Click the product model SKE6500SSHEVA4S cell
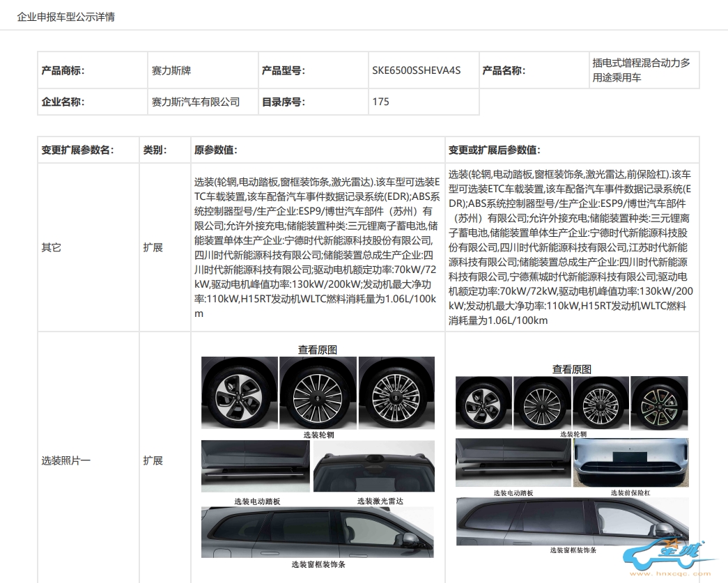This screenshot has height=583, width=728. (x=416, y=70)
